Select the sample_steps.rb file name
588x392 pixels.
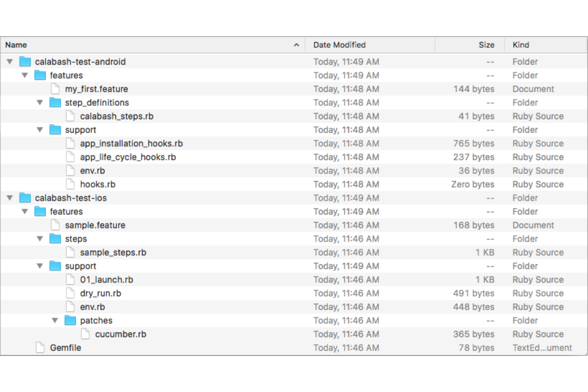pyautogui.click(x=113, y=252)
